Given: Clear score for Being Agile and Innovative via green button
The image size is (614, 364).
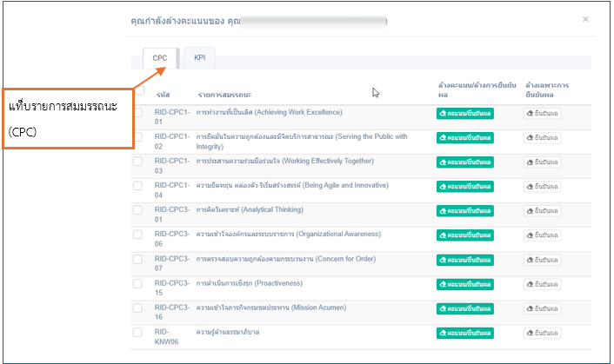Looking at the screenshot, I should click(464, 187).
